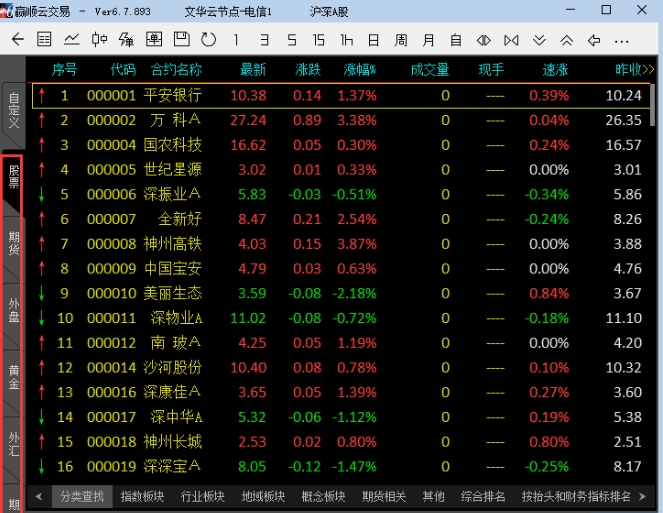The width and height of the screenshot is (663, 513).
Task: Click stock code 000018
Action: click(112, 442)
